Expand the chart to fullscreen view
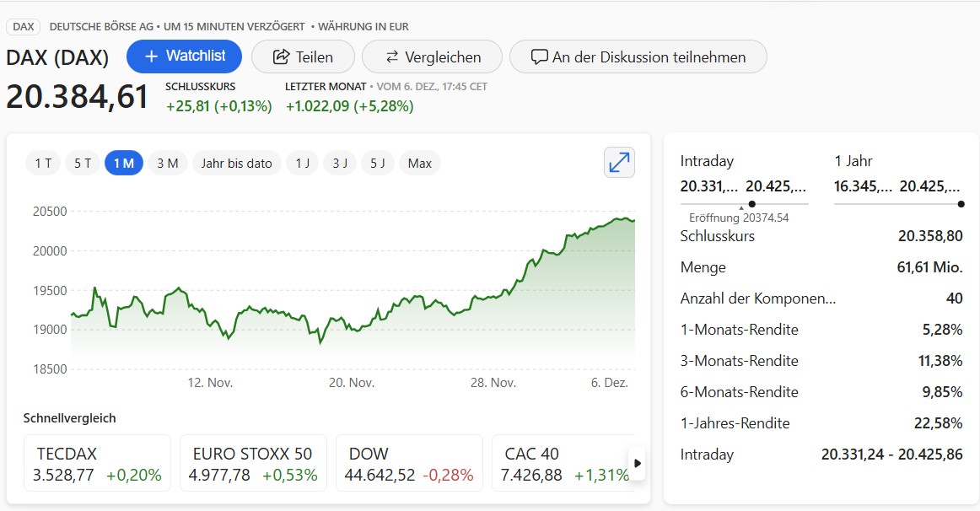Viewport: 980px width, 511px height. click(619, 163)
